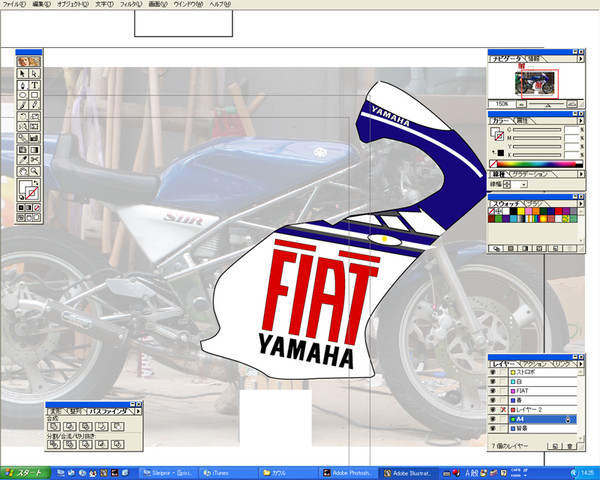This screenshot has height=480, width=600.
Task: Select the Rotate tool
Action: click(x=23, y=116)
